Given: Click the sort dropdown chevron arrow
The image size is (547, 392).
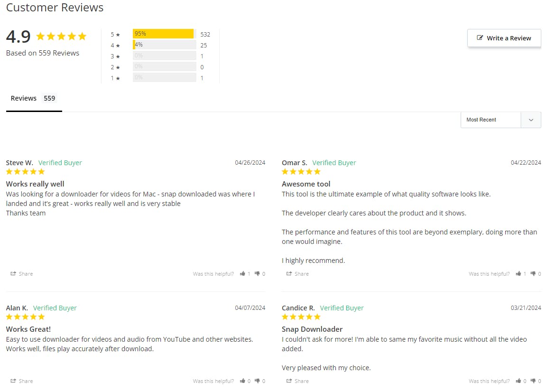Looking at the screenshot, I should pos(531,120).
